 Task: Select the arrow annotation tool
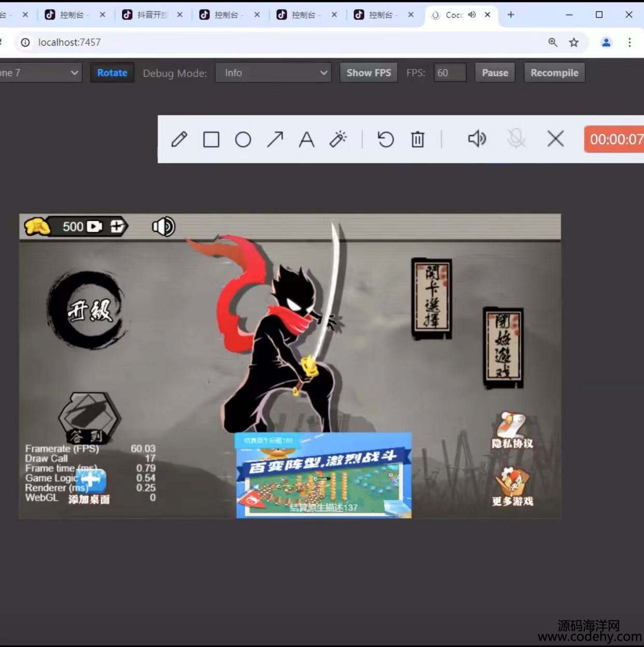(x=275, y=139)
